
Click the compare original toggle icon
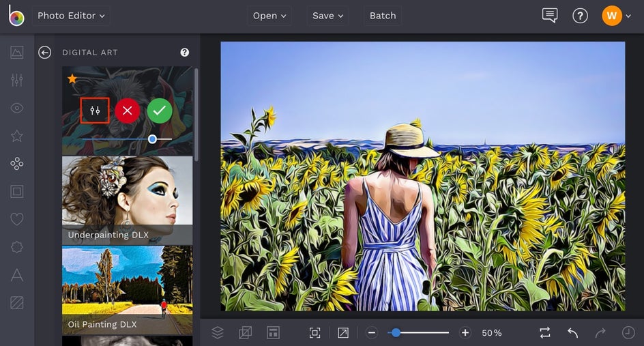545,332
